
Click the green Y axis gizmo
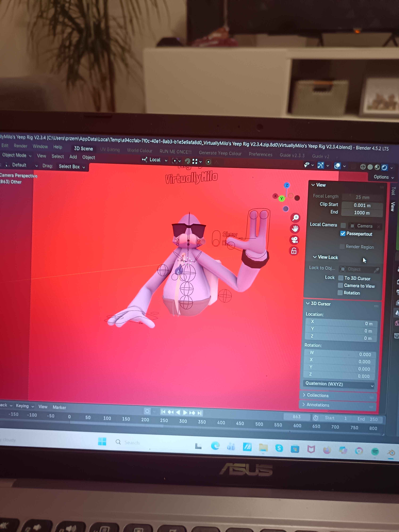pyautogui.click(x=281, y=198)
